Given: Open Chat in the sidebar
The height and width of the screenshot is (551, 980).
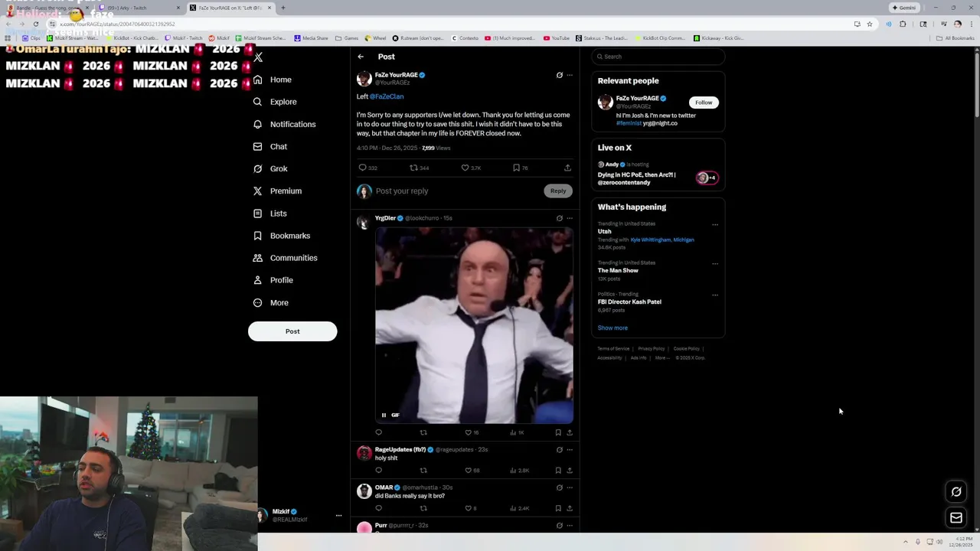Looking at the screenshot, I should 270,146.
